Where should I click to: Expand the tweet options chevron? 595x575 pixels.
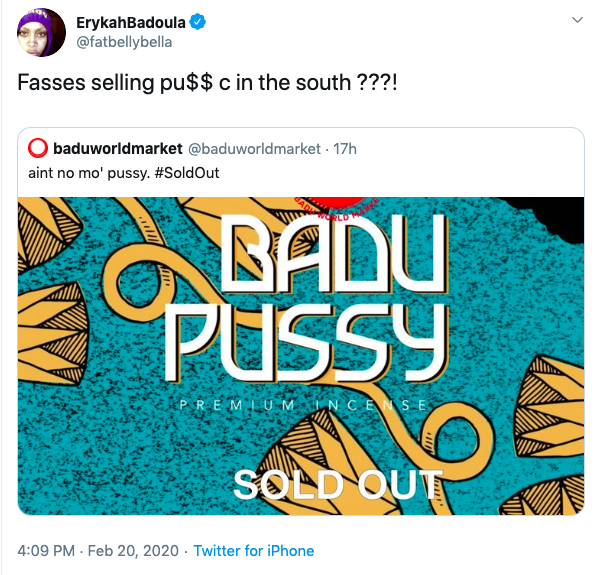pos(577,20)
